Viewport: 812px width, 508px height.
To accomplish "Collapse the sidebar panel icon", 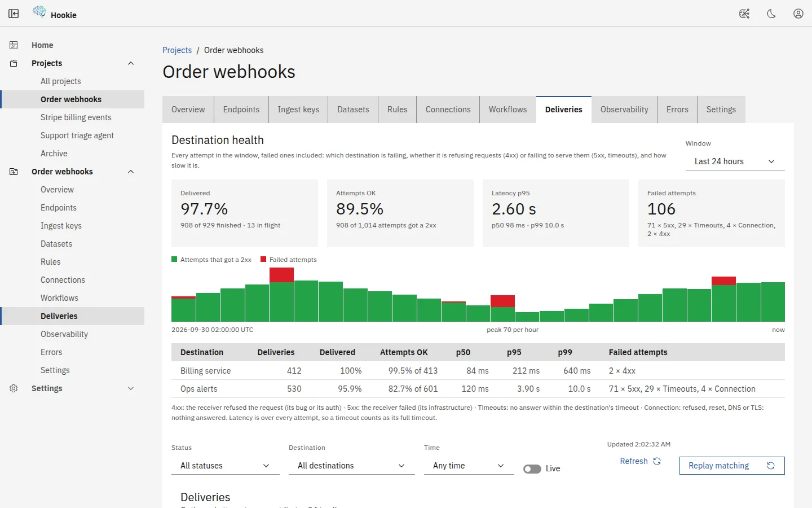I will click(14, 14).
